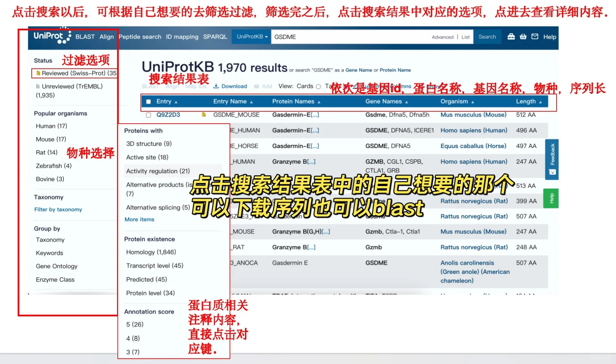Open the toolbox icon in the header

click(511, 36)
